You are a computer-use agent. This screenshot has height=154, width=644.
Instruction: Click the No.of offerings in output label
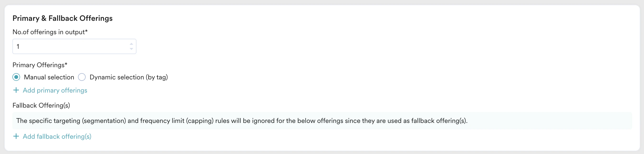point(51,32)
